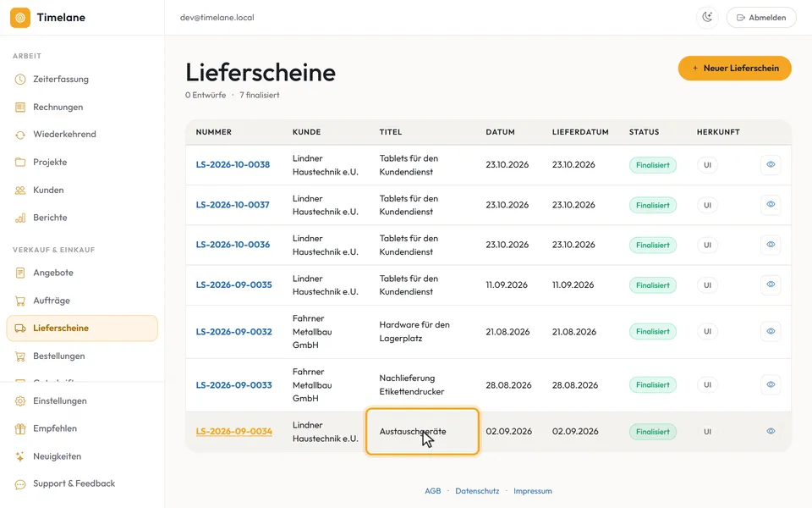
Task: View LS-2026-10-0036 via eye icon
Action: (771, 244)
